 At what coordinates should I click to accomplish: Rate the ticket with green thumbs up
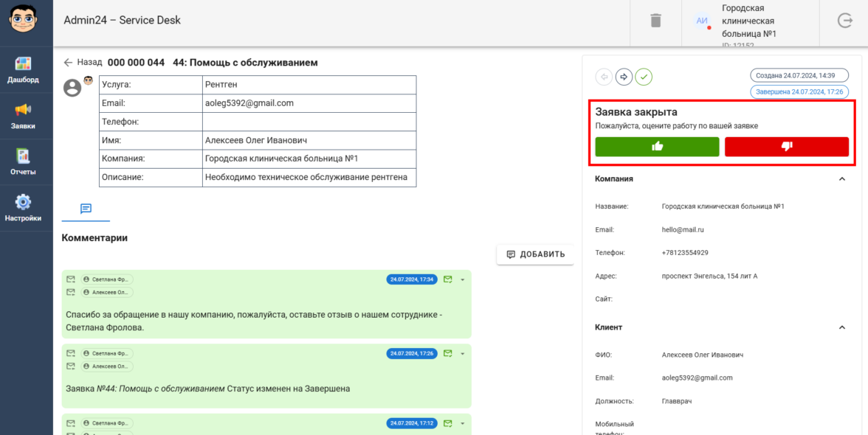(657, 147)
